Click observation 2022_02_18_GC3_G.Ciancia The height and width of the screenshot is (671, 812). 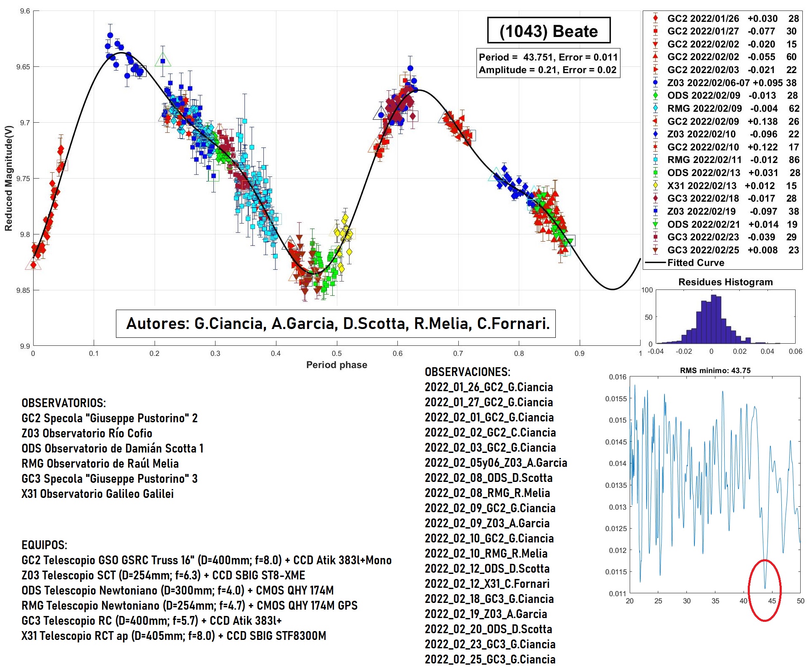[x=489, y=599]
